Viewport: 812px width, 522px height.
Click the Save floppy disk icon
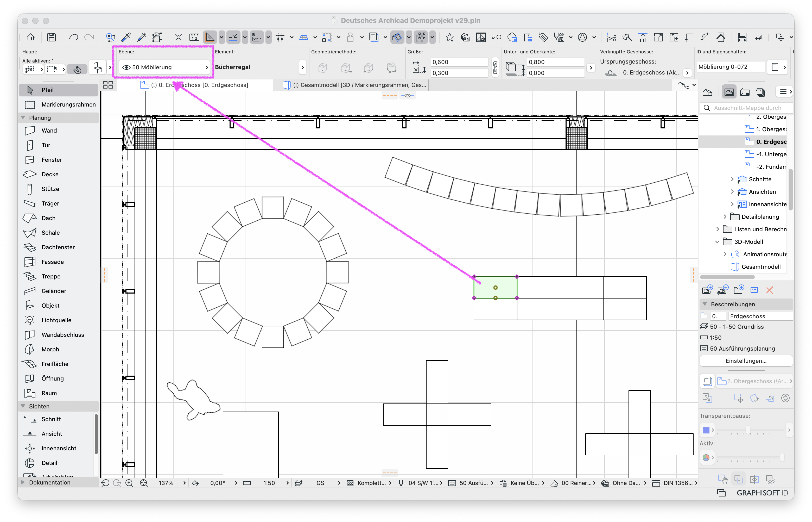pyautogui.click(x=52, y=37)
